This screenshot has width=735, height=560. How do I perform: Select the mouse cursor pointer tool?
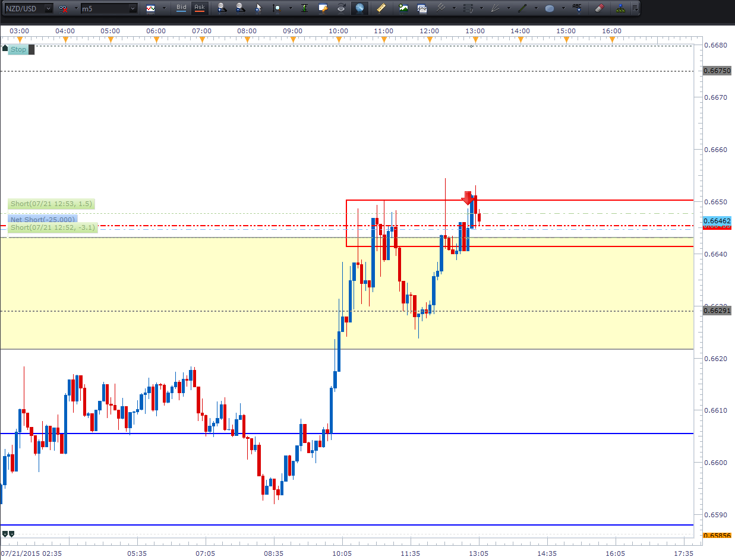tap(258, 8)
